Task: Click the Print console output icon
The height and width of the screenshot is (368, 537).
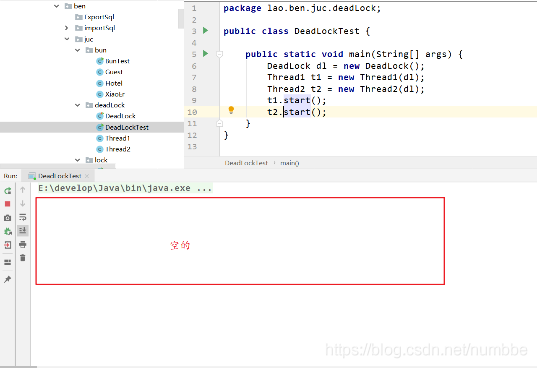Action: tap(23, 244)
